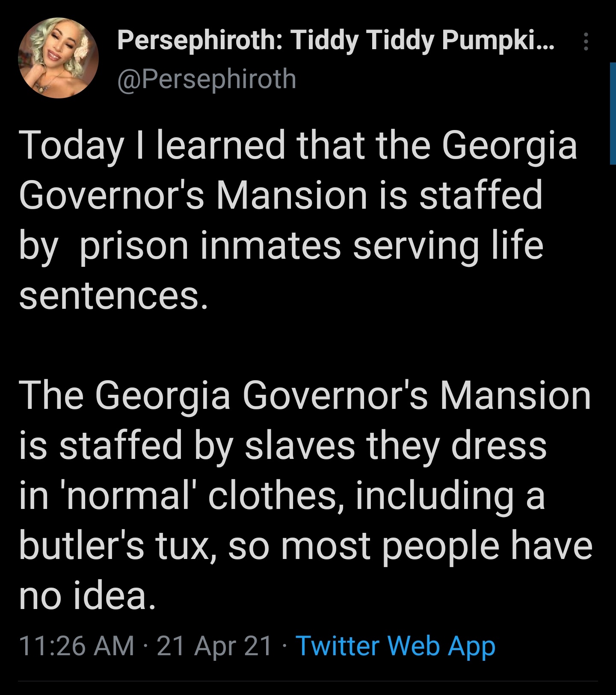This screenshot has height=695, width=616.
Task: Click the word "sentences." in the tweet
Action: pyautogui.click(x=113, y=296)
